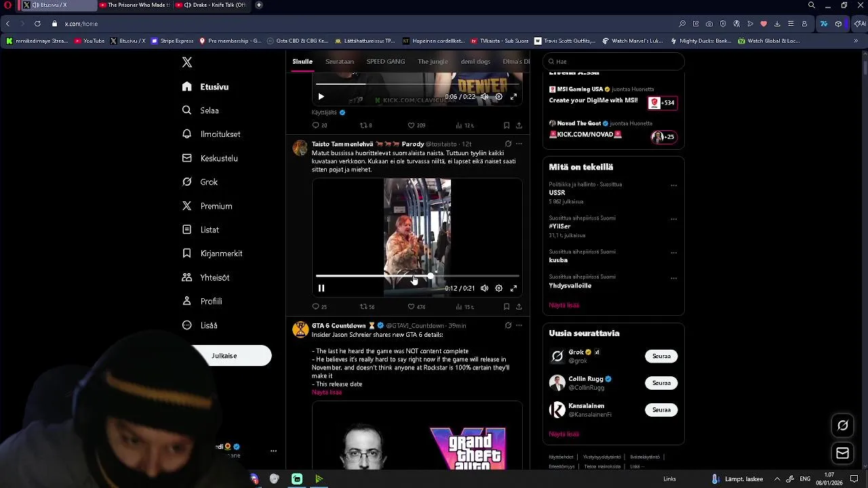Switch to the SPEED GANG tab
Image resolution: width=868 pixels, height=488 pixels.
tap(386, 62)
